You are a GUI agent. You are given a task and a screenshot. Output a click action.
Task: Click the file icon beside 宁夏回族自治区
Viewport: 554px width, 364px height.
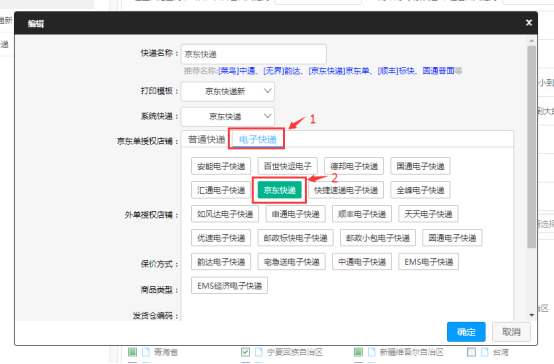coord(259,352)
